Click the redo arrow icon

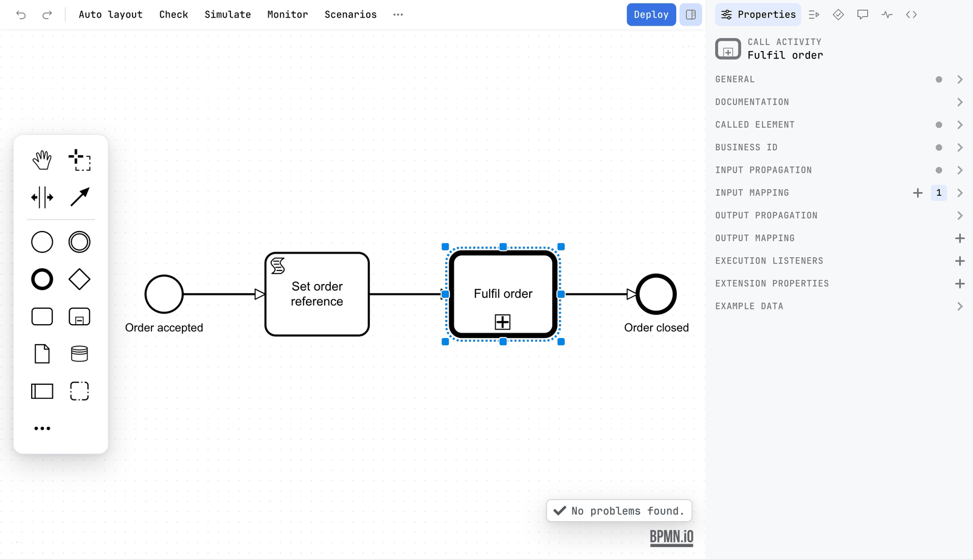47,15
